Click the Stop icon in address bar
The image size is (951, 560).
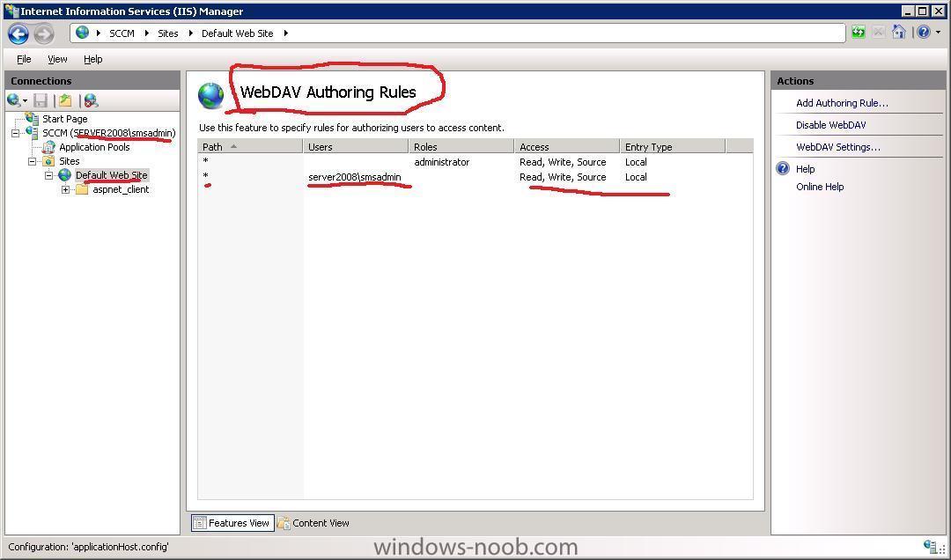(x=878, y=33)
